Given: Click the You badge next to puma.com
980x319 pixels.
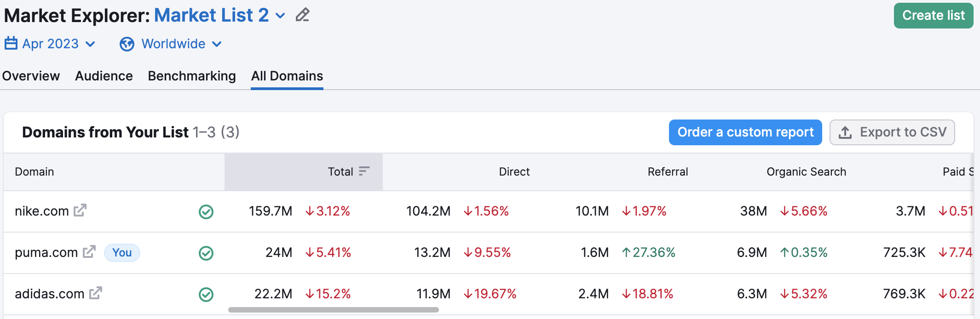Looking at the screenshot, I should pos(122,253).
